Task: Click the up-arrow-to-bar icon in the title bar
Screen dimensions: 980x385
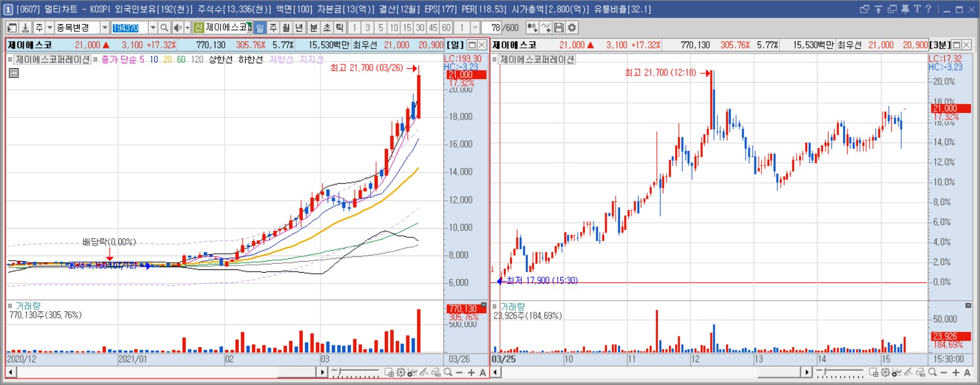Action: pyautogui.click(x=878, y=9)
